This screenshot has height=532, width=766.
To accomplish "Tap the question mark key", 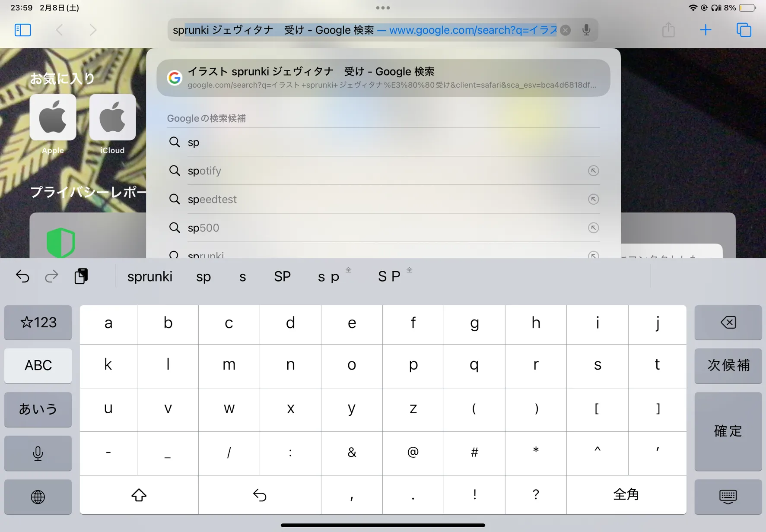I will 536,495.
